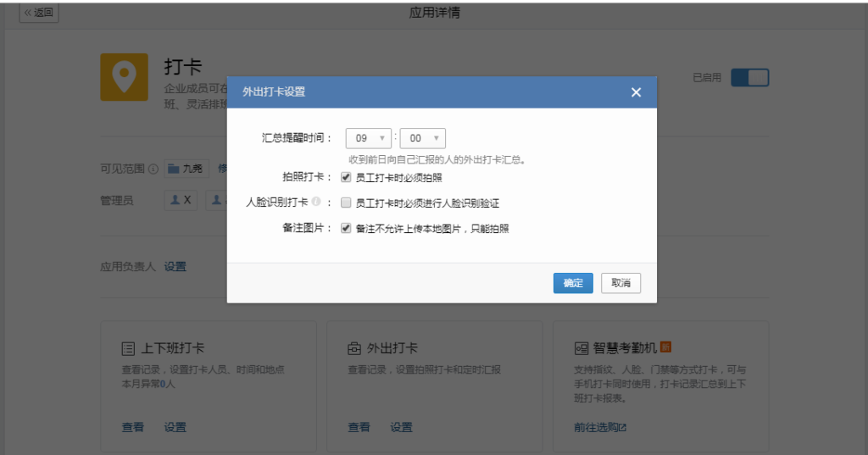Close the 外出打卡设置 dialog with X
This screenshot has width=868, height=455.
click(636, 92)
